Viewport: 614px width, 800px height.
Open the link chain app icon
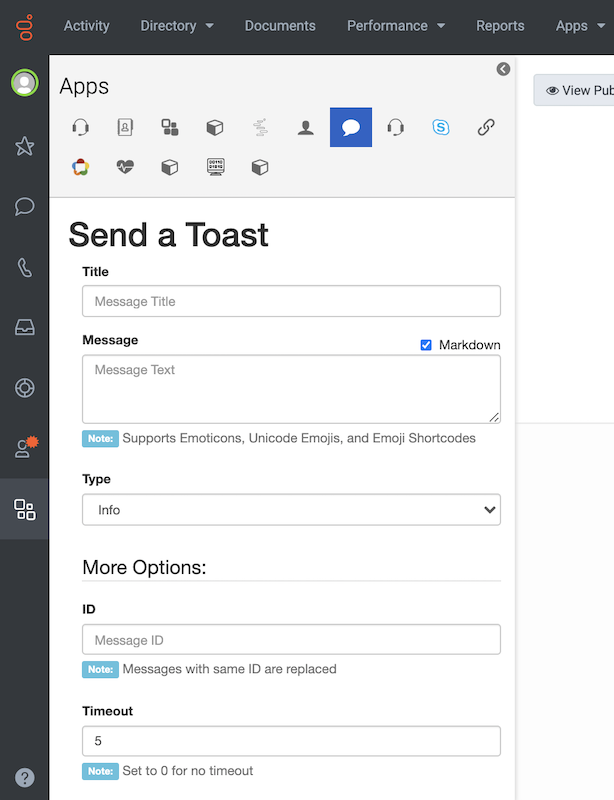tap(486, 127)
